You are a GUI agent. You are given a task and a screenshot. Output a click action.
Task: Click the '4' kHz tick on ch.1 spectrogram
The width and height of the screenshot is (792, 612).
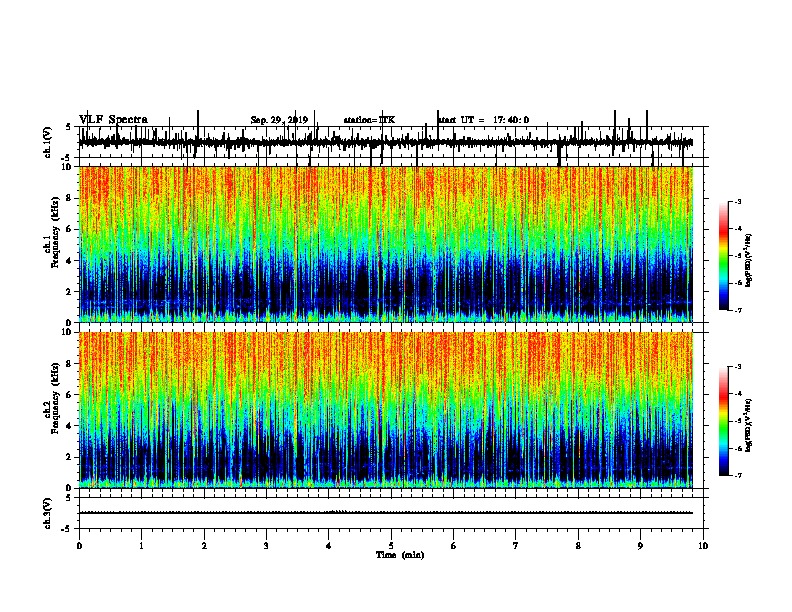(x=70, y=261)
